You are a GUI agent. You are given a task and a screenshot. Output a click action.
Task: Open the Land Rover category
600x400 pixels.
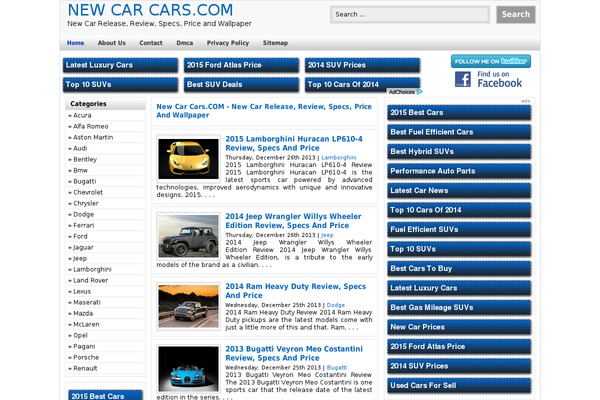click(90, 281)
